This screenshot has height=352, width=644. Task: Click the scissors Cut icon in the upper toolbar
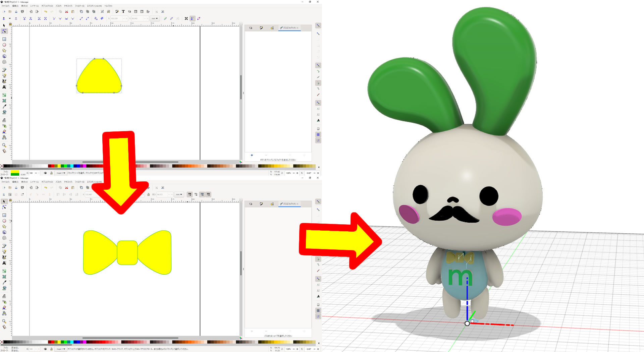click(x=66, y=11)
